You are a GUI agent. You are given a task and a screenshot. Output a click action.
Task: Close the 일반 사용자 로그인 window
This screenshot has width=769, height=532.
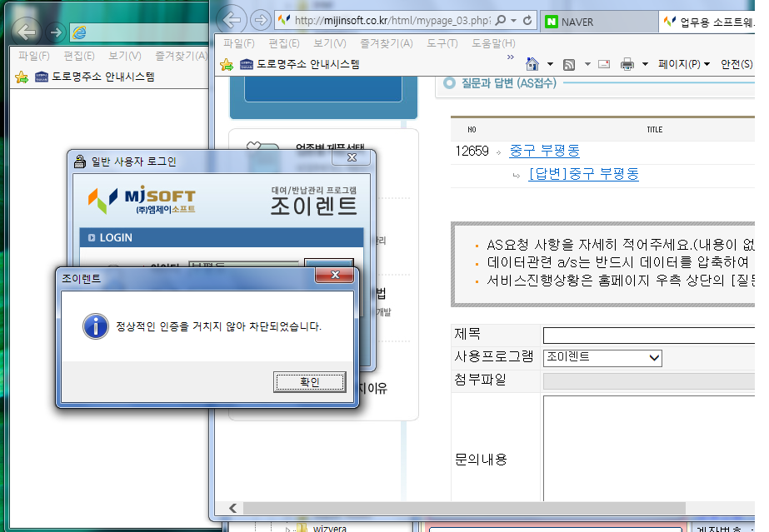tap(352, 157)
